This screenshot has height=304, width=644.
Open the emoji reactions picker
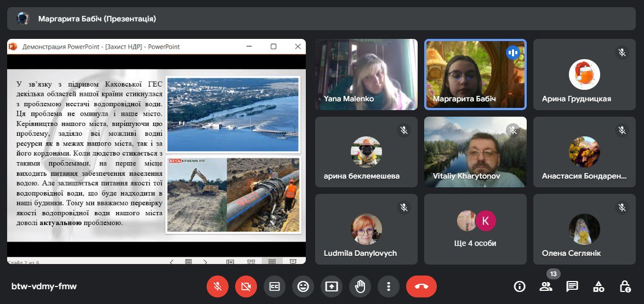303,286
